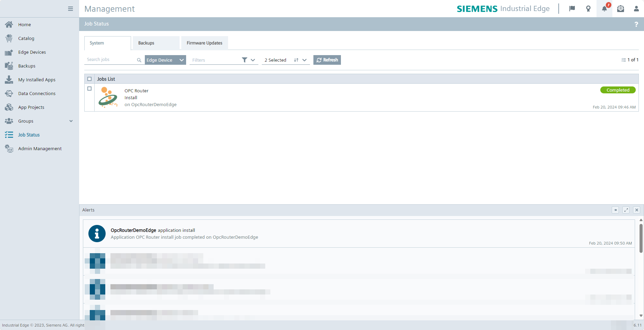644x330 pixels.
Task: Switch to the Firmware Updates tab
Action: pos(204,43)
